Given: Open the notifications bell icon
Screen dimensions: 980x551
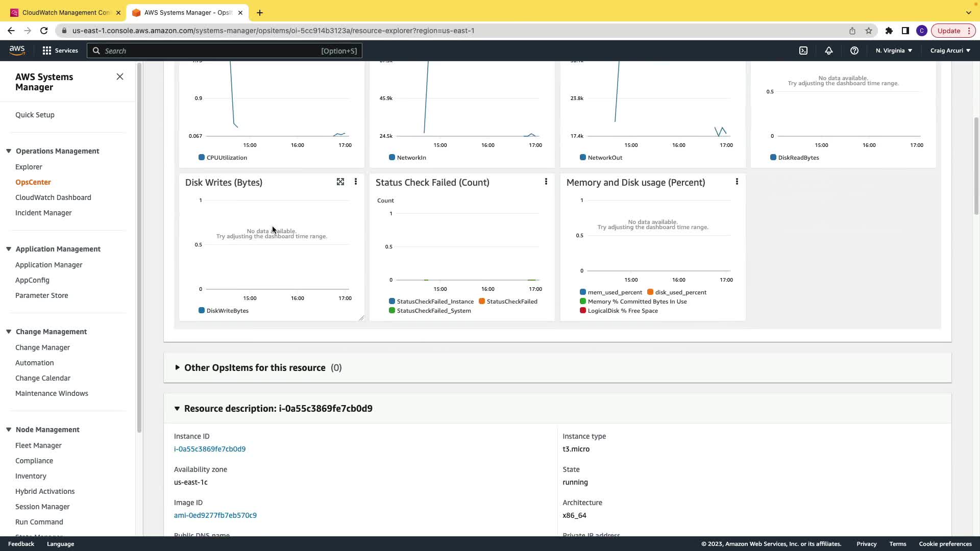Looking at the screenshot, I should point(829,51).
